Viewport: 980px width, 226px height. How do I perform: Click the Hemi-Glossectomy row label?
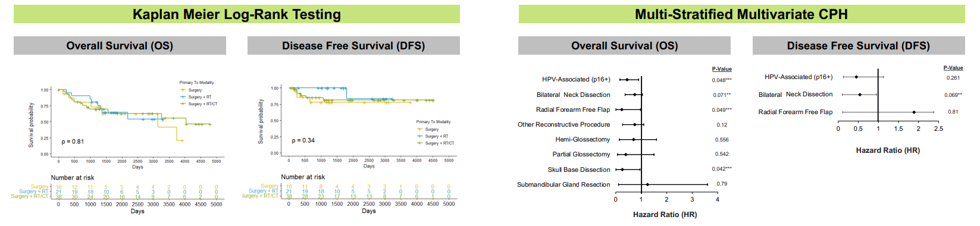point(583,139)
